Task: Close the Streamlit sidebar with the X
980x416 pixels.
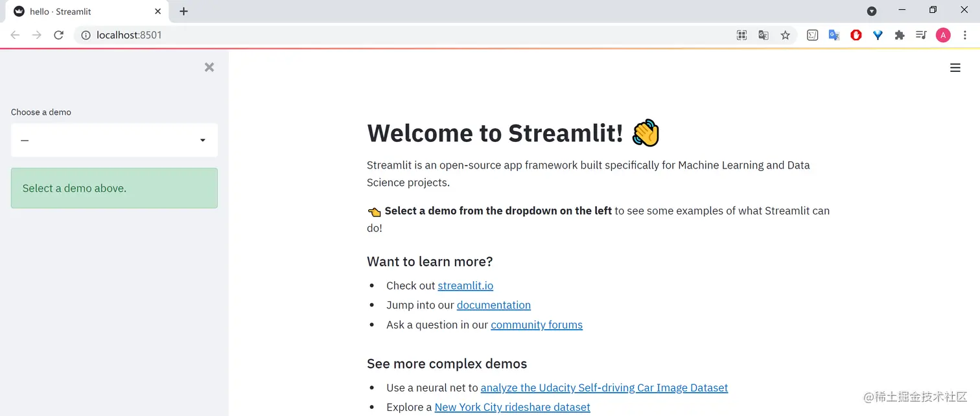Action: click(209, 67)
